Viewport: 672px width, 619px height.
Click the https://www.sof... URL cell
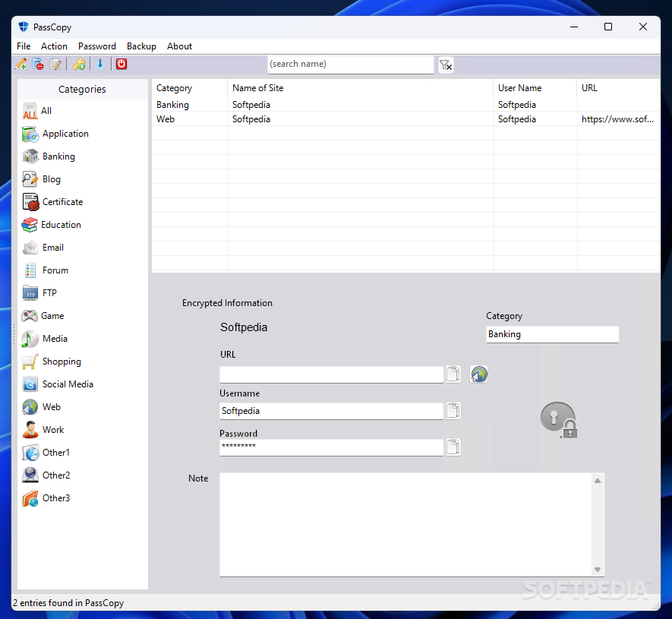coord(617,119)
